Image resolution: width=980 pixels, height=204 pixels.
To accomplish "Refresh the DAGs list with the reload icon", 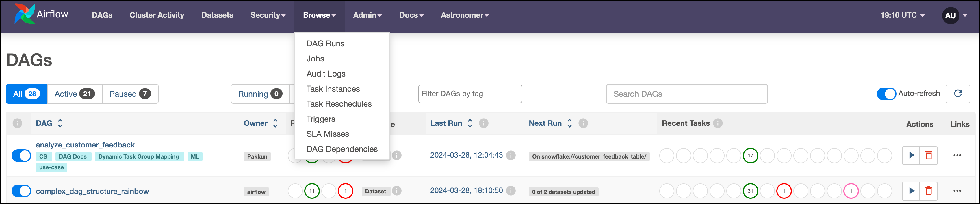I will coord(958,94).
